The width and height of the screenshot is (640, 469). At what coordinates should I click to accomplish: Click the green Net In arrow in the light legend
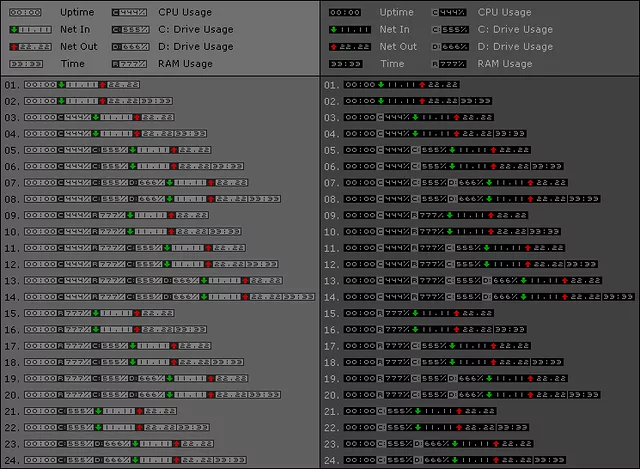(x=10, y=30)
